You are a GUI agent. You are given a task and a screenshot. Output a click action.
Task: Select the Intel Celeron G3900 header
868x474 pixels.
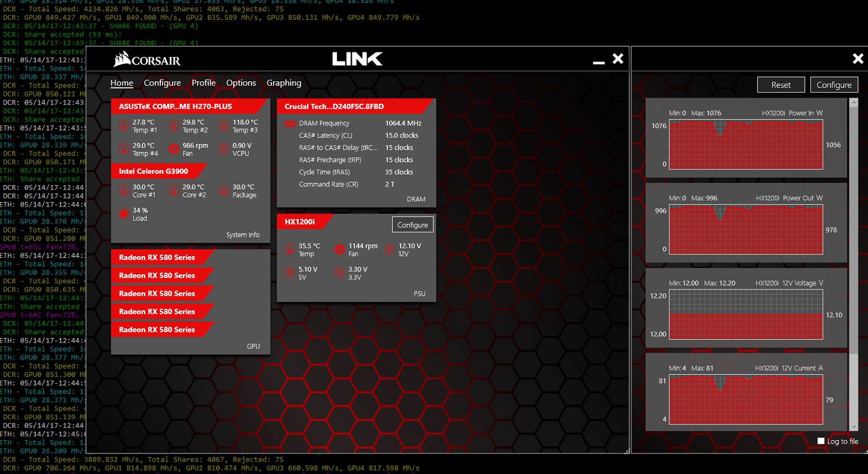(x=159, y=171)
